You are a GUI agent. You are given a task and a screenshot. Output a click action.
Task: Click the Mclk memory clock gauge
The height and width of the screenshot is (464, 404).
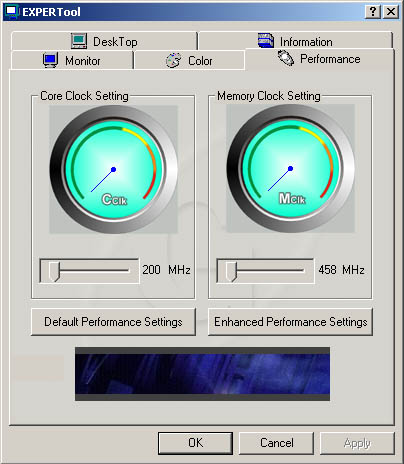(290, 168)
